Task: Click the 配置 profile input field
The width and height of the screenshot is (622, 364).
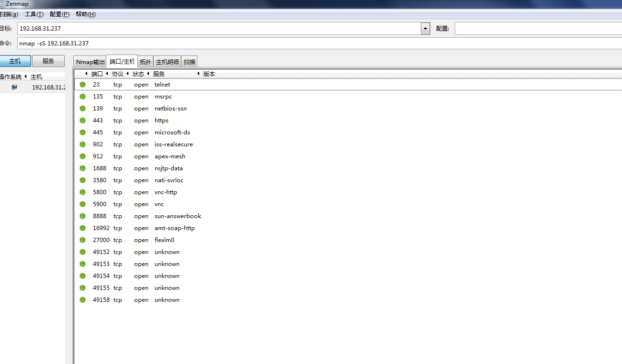Action: tap(538, 29)
